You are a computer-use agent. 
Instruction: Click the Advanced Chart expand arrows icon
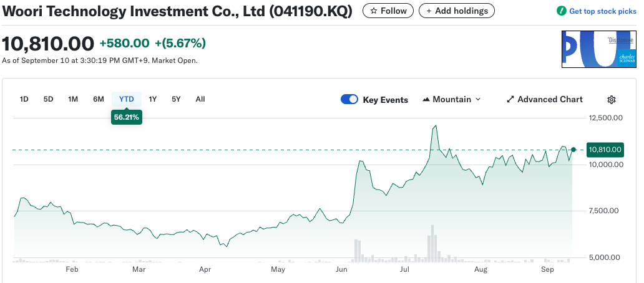[x=510, y=100]
